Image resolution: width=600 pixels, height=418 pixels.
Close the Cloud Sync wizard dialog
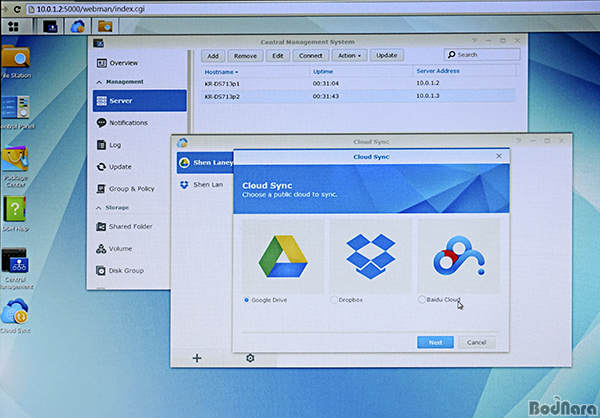point(499,156)
